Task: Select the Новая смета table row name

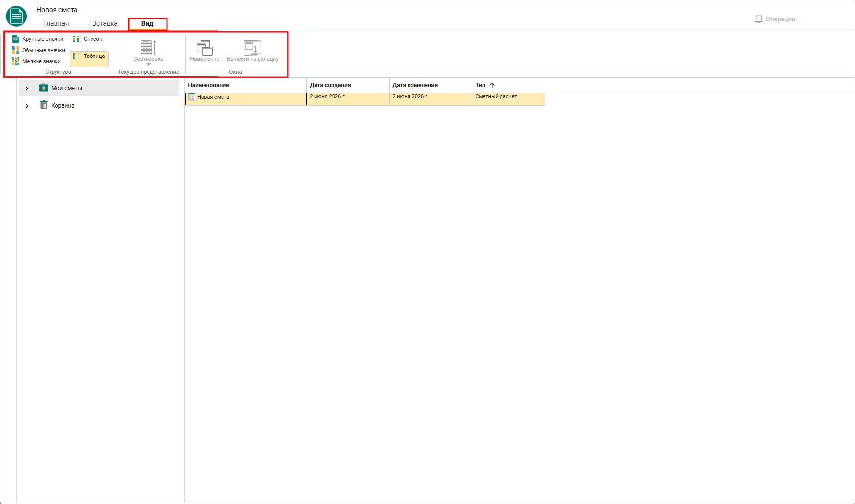Action: coord(213,97)
